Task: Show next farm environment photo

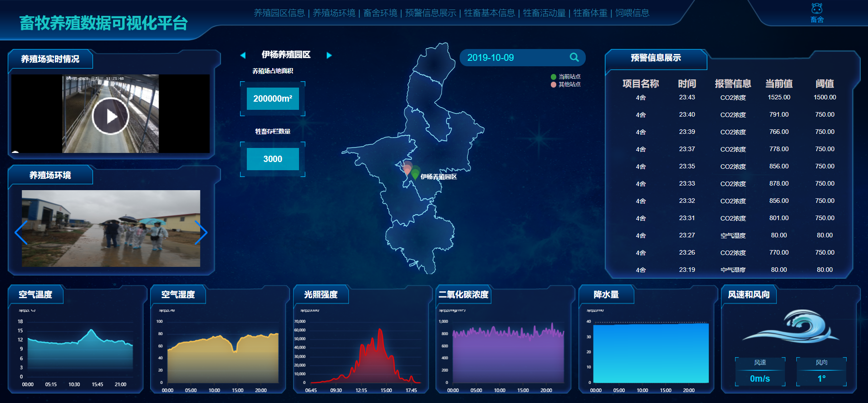Action: 201,232
